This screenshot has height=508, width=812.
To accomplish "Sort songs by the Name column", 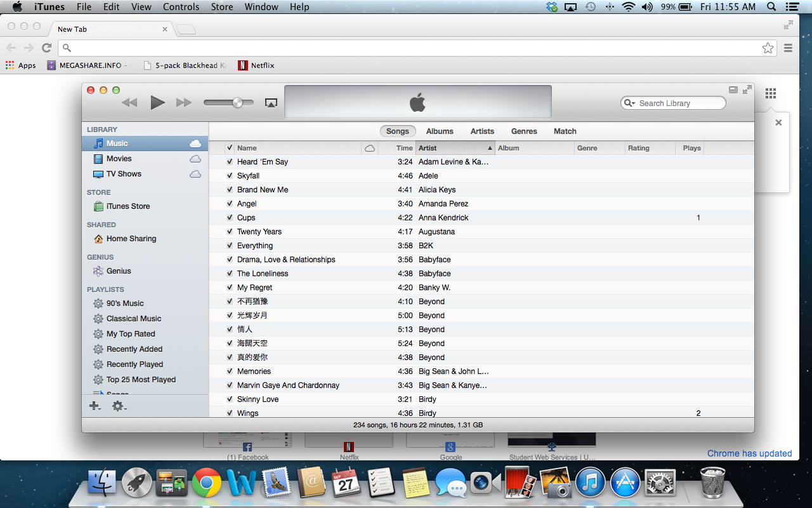I will click(298, 148).
